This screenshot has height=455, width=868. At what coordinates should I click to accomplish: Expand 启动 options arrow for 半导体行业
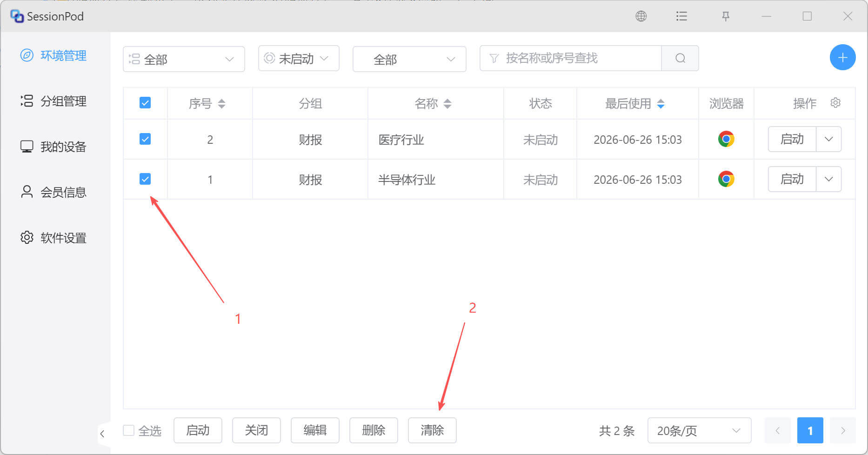coord(828,179)
